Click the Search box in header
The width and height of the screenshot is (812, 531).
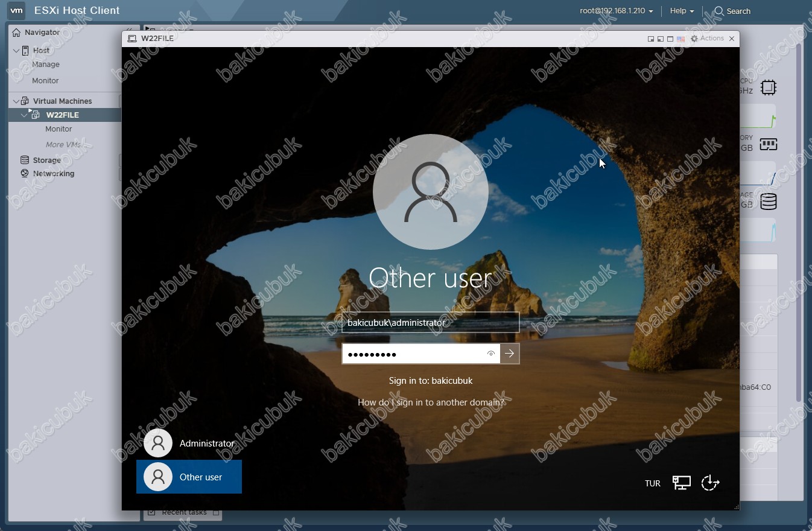click(x=732, y=11)
